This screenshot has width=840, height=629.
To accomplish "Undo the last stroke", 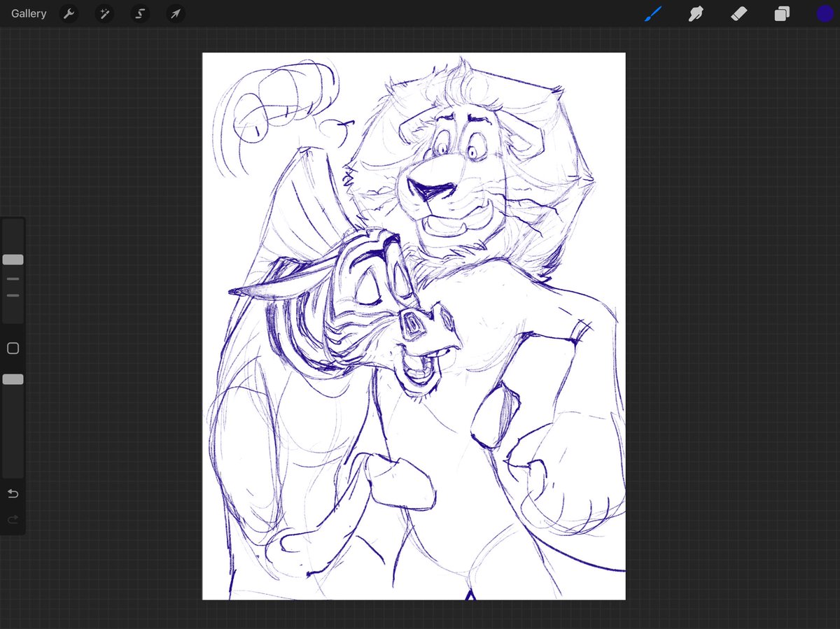I will [13, 493].
